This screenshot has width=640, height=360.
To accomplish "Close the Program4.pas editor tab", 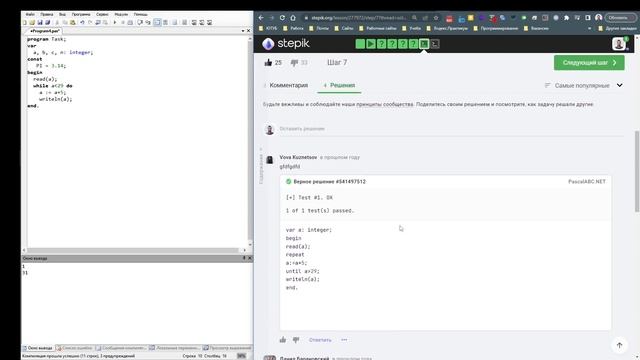I will [x=249, y=31].
